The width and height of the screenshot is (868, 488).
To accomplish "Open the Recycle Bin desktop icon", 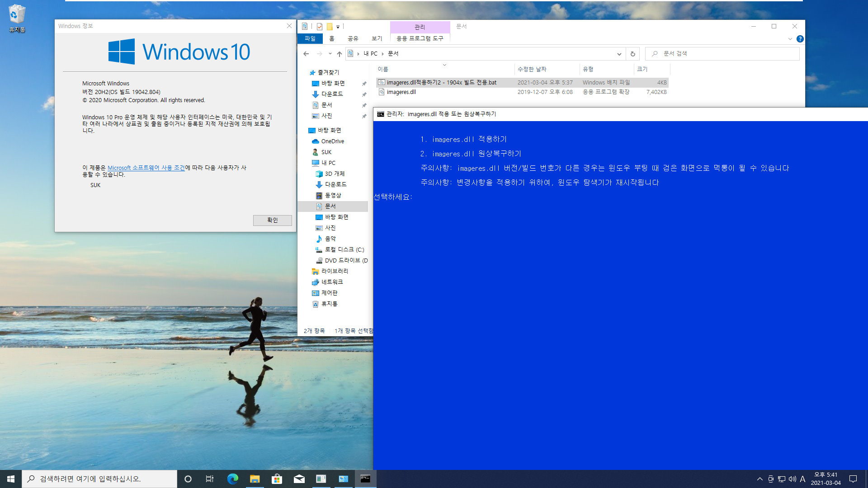I will point(17,18).
